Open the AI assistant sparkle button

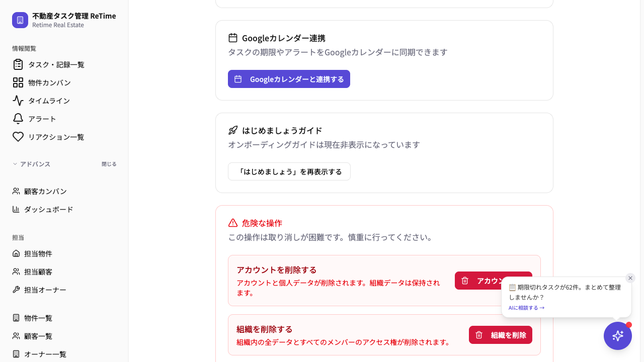(618, 336)
